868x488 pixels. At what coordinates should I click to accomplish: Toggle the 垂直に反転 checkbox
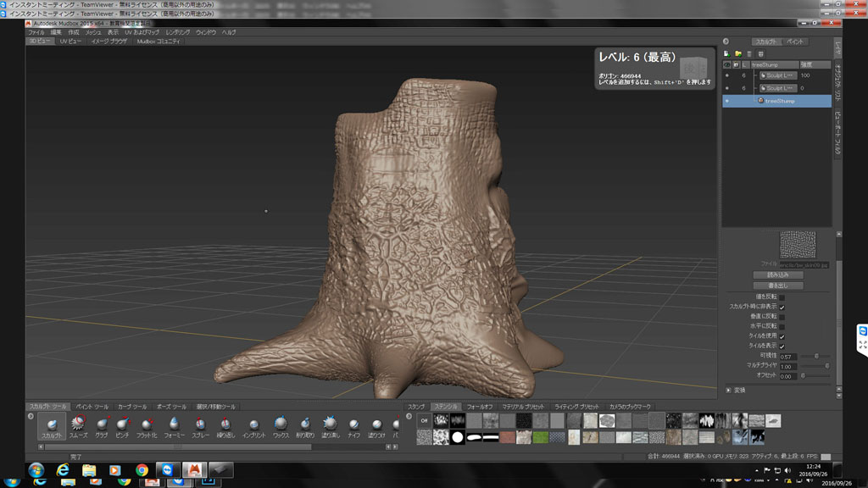tap(782, 316)
